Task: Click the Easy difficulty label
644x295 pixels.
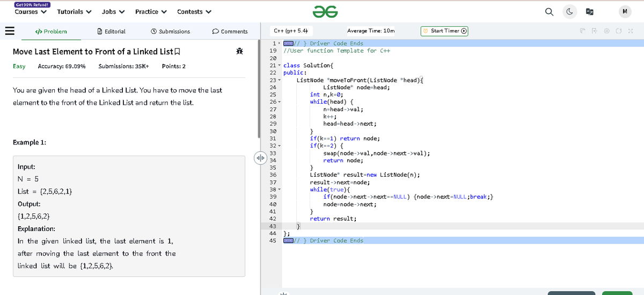Action: pos(19,66)
